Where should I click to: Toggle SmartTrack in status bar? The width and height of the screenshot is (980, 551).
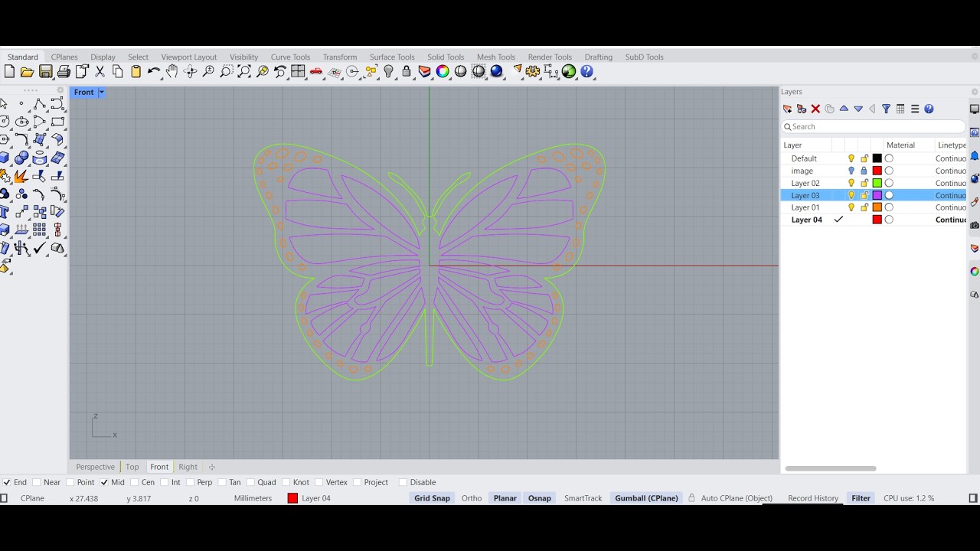[583, 499]
